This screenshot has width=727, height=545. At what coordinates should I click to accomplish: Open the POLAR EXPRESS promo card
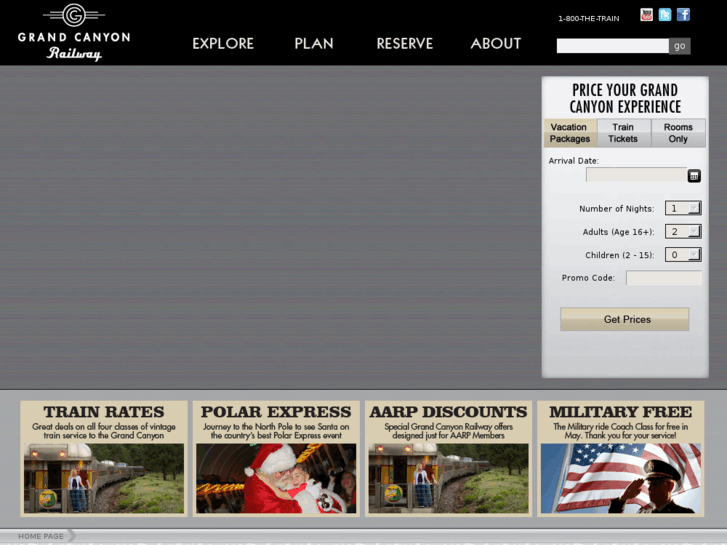point(276,459)
